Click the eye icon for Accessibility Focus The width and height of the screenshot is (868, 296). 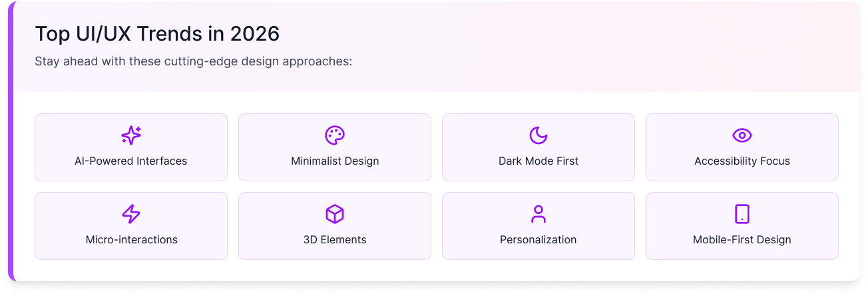tap(742, 135)
